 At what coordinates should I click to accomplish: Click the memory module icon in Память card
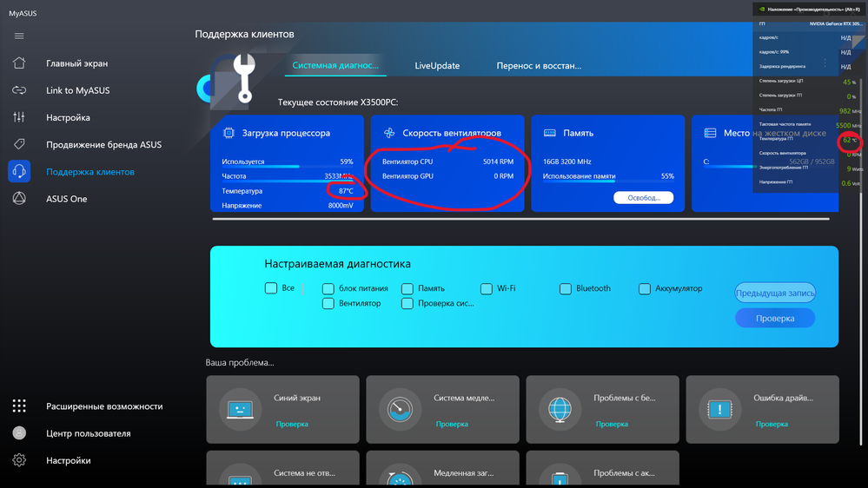coord(550,133)
